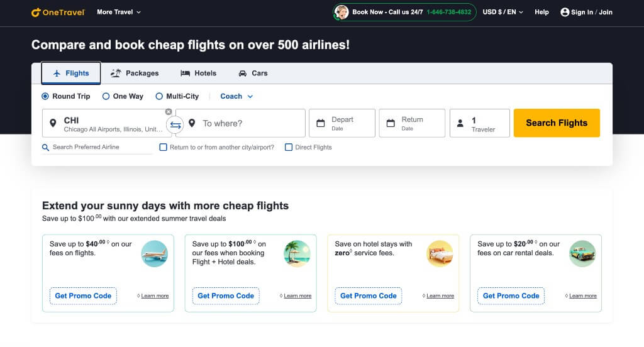Screen dimensions: 644x347
Task: Click the airplane illustration on the flights deal card
Action: (x=155, y=254)
